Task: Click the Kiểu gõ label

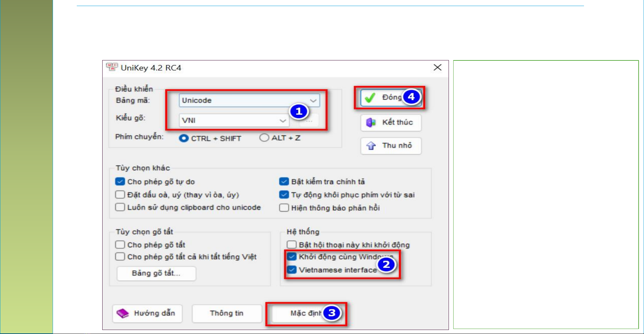Action: click(x=130, y=118)
